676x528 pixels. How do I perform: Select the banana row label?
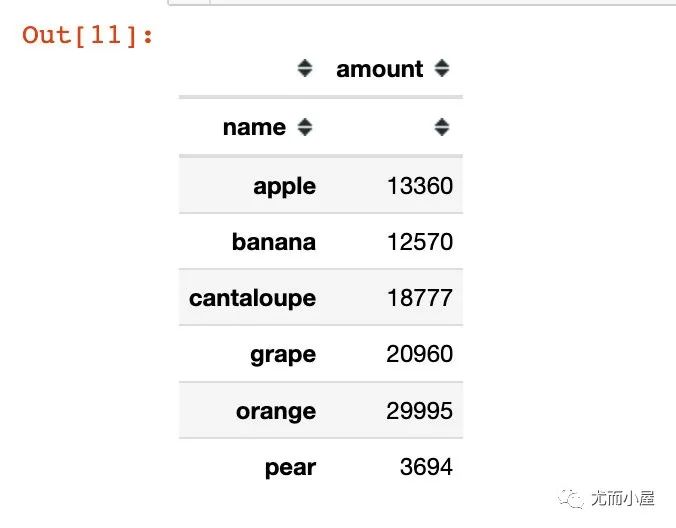(x=274, y=242)
